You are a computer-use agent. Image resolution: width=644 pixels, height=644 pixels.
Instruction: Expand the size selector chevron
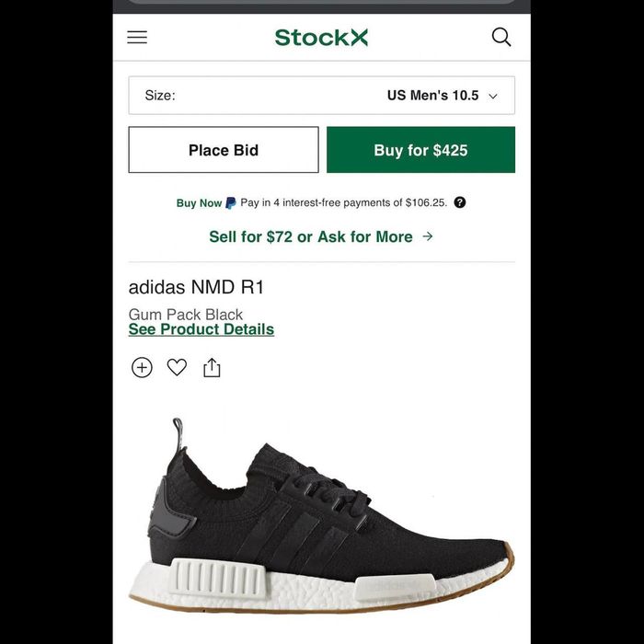(493, 96)
